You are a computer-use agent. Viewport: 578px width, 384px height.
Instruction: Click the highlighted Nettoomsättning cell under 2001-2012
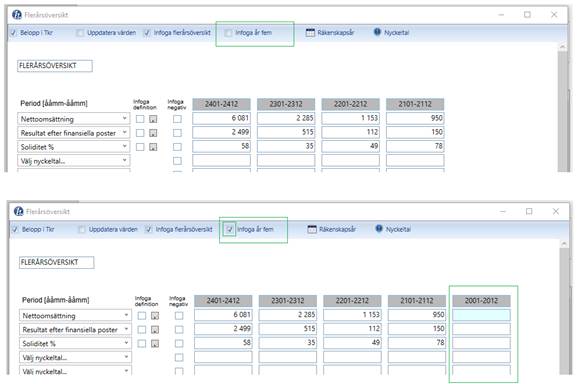coord(481,315)
